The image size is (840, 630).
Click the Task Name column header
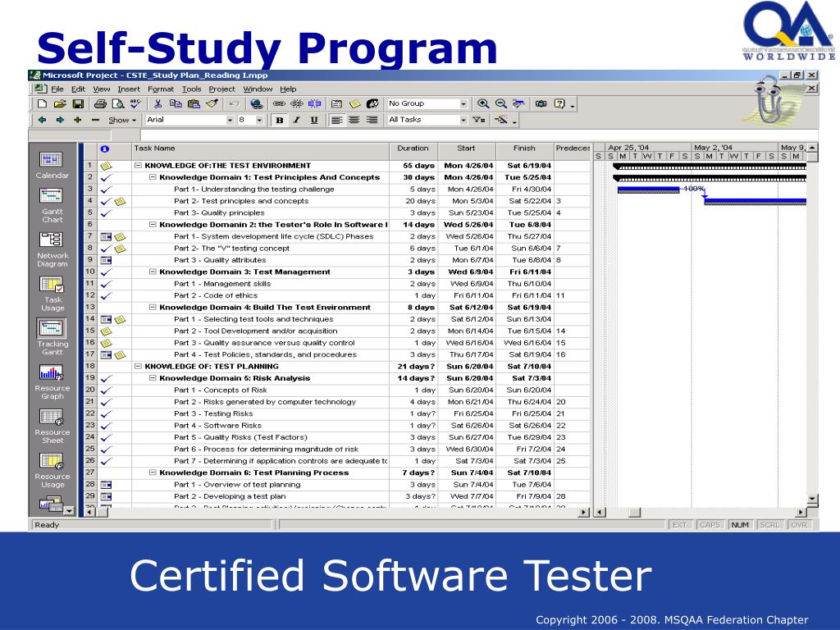pyautogui.click(x=258, y=148)
